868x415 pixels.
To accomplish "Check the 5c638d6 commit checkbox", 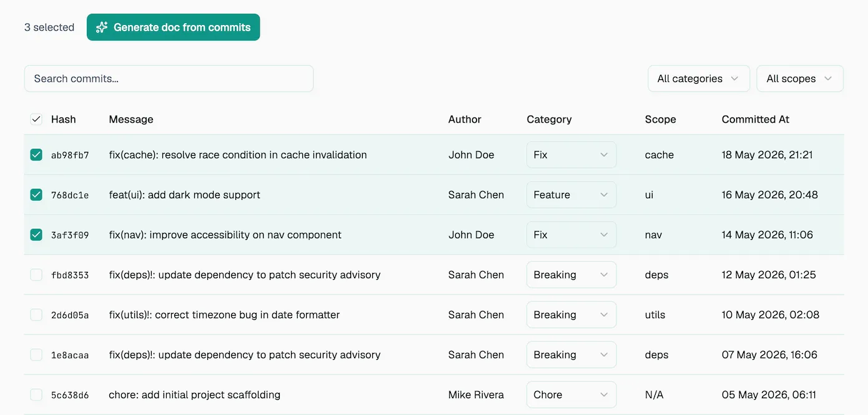I will [36, 395].
